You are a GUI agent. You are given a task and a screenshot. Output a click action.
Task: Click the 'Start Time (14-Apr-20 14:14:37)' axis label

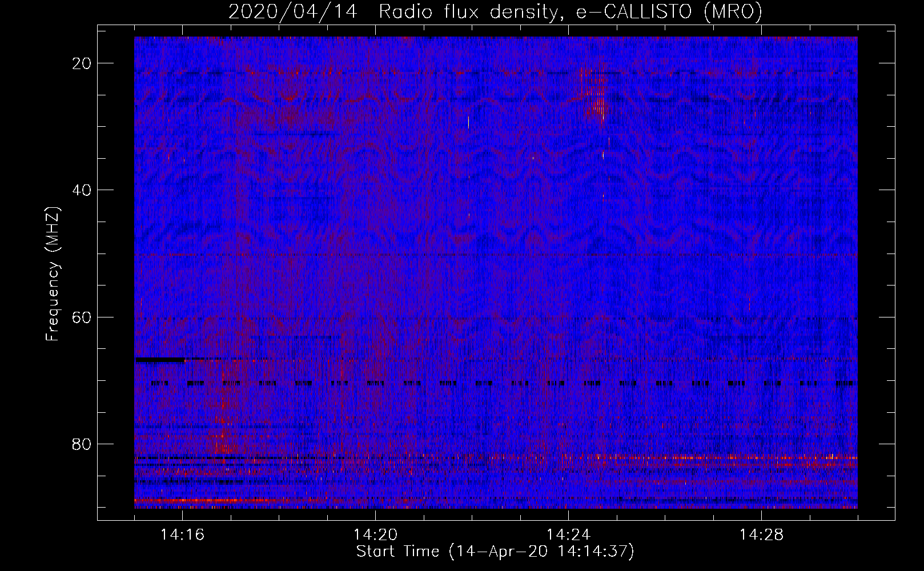tap(495, 552)
